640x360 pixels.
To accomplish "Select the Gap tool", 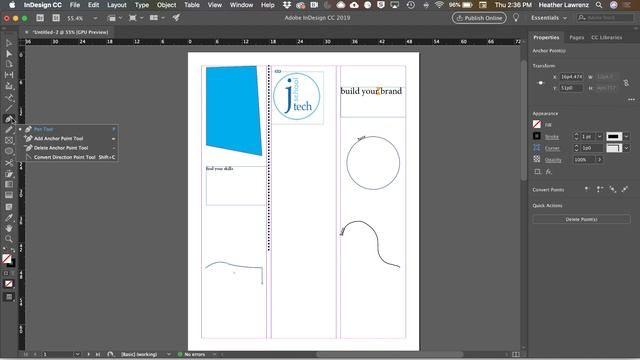I will click(x=9, y=75).
